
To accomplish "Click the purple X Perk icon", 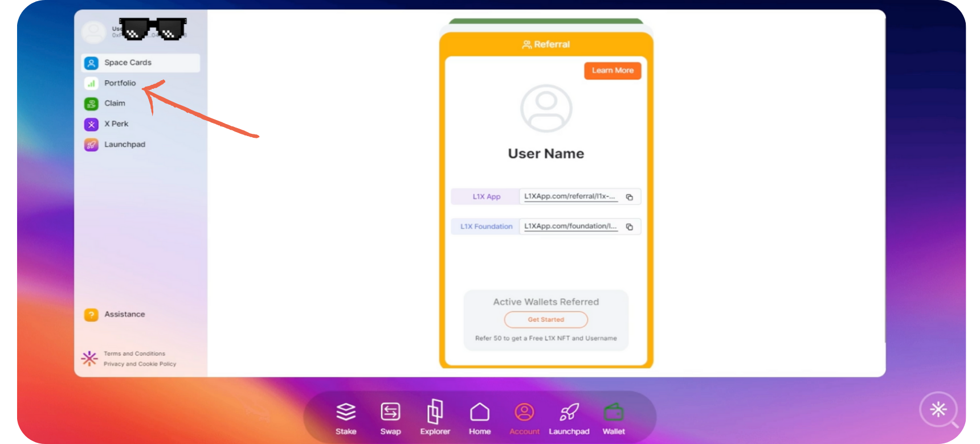I will [x=91, y=125].
